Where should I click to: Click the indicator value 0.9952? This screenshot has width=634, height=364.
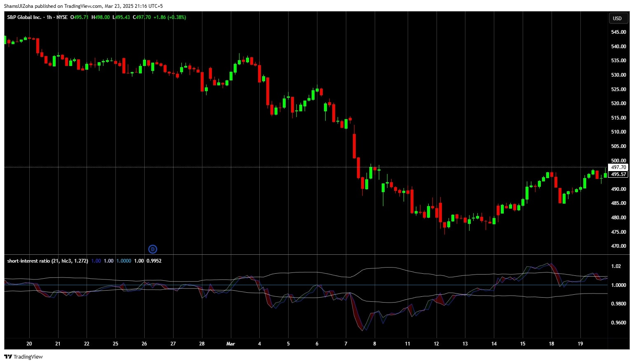(x=155, y=261)
